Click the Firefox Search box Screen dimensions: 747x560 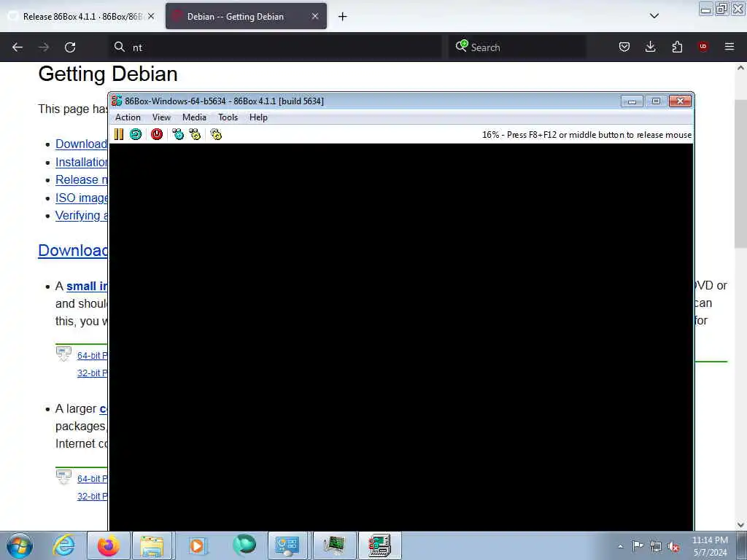tap(517, 47)
